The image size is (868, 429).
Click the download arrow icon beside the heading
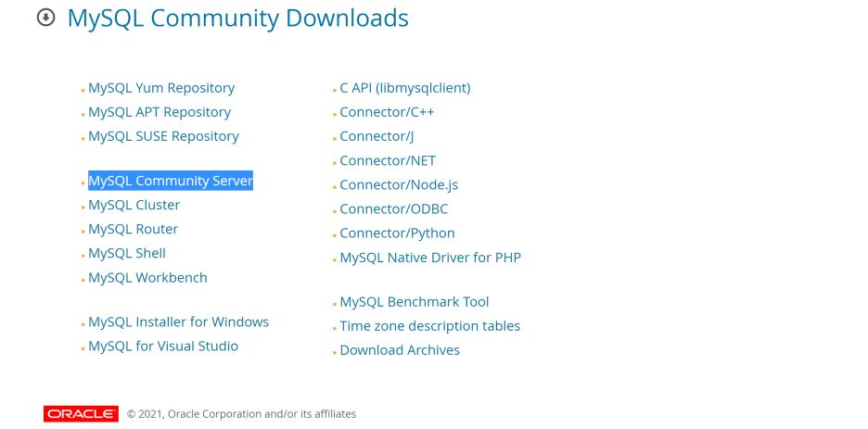pos(46,19)
